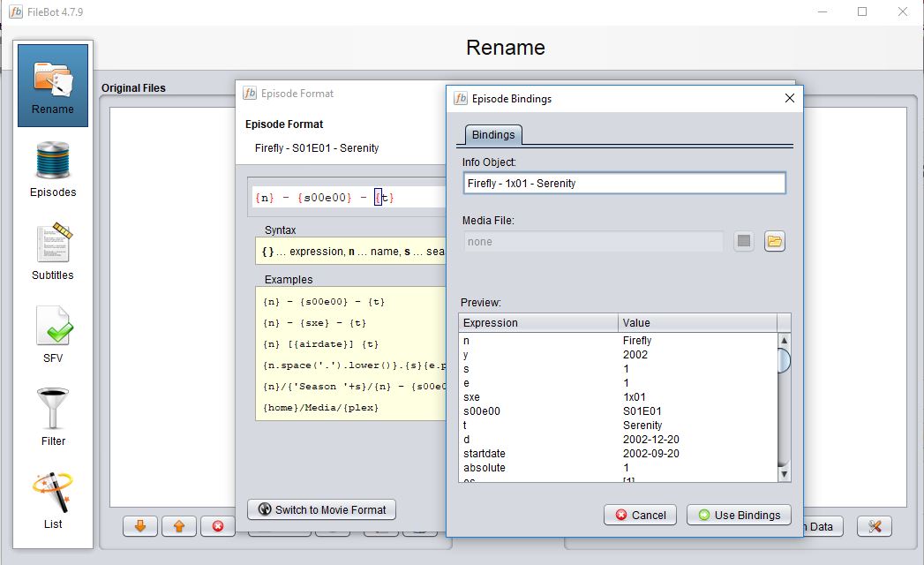Viewport: 924px width, 565px height.
Task: Confirm with Use Bindings button
Action: 739,515
